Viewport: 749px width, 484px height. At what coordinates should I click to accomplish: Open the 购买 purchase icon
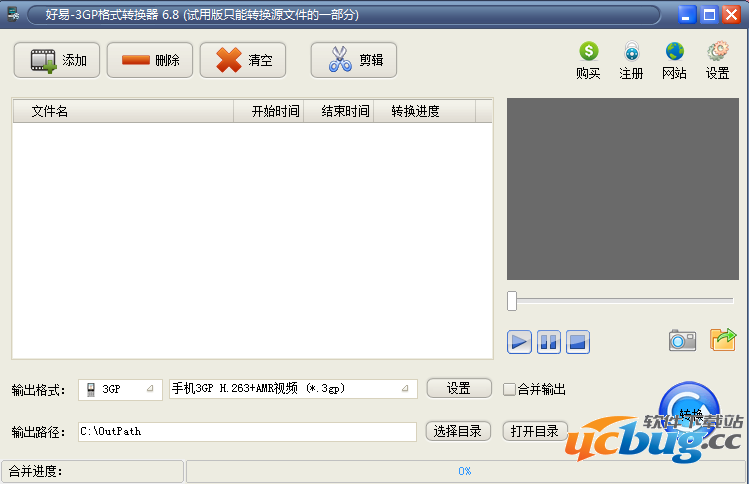pyautogui.click(x=588, y=61)
